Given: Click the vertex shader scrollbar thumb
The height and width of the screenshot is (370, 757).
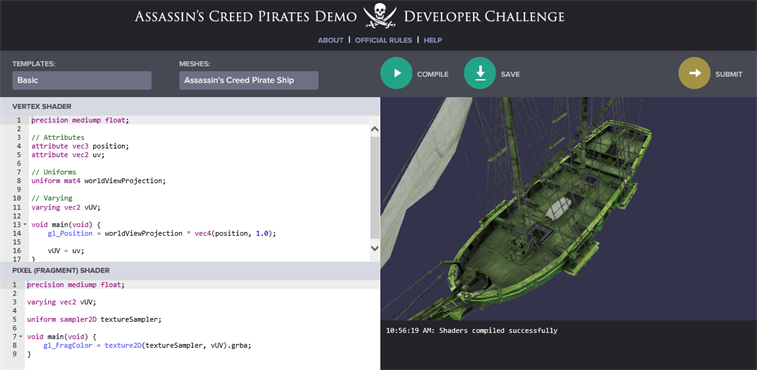Looking at the screenshot, I should (x=374, y=187).
